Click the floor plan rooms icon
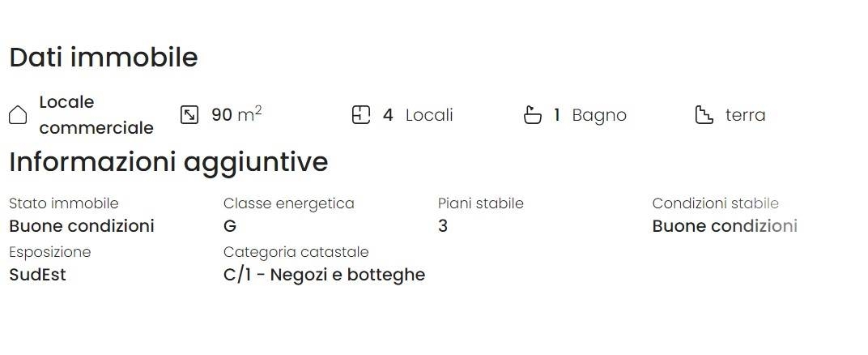Image resolution: width=868 pixels, height=355 pixels. point(361,115)
